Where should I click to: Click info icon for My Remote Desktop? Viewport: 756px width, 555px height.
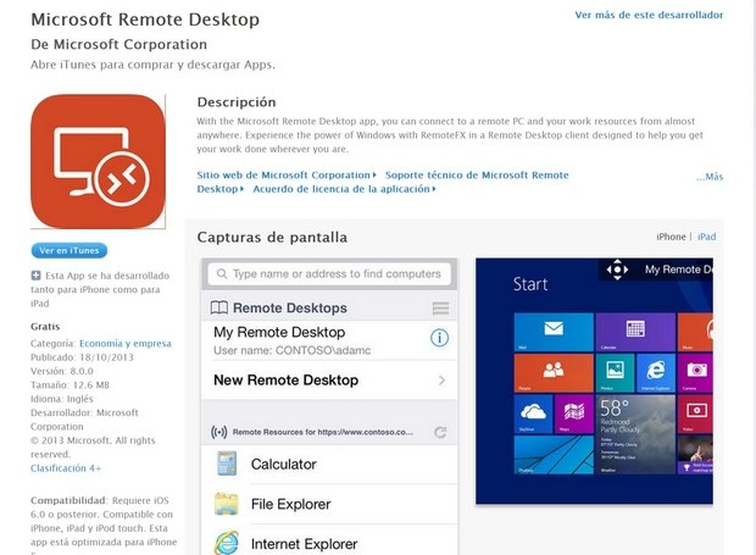(x=439, y=338)
